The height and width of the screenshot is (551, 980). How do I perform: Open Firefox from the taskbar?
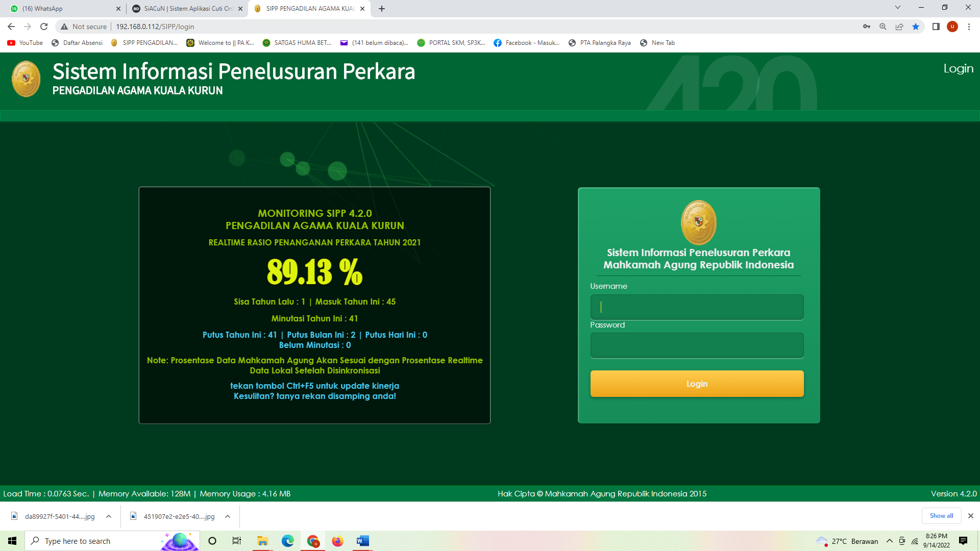[337, 541]
